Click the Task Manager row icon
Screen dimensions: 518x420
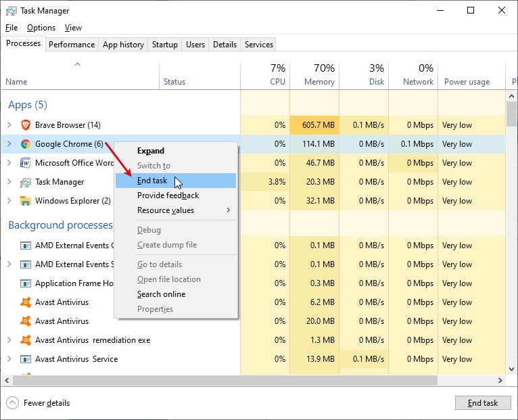[x=26, y=182]
